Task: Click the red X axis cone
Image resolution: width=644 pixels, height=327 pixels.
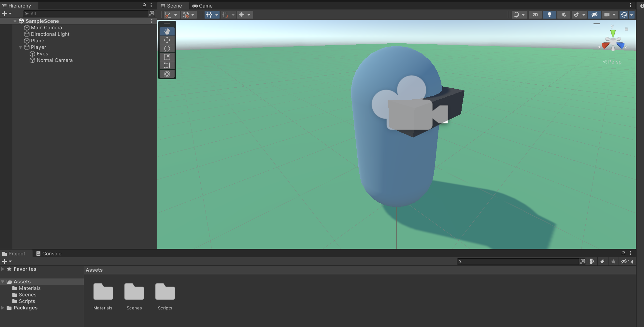Action: pos(606,45)
